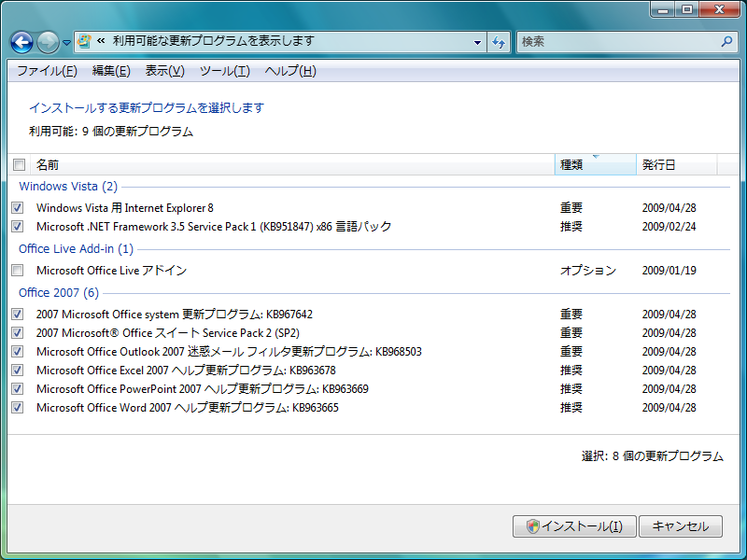The image size is (747, 560).
Task: Click the オプション type cell
Action: tap(588, 271)
